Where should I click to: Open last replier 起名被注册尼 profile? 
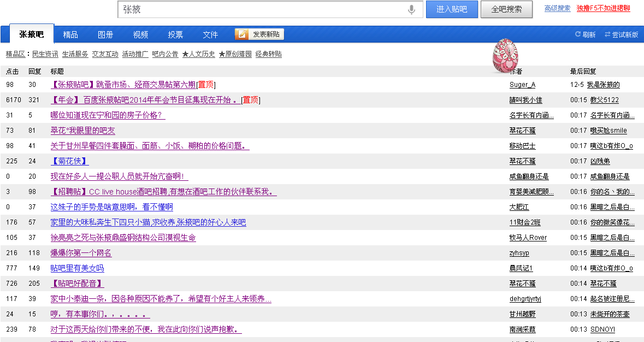pyautogui.click(x=612, y=299)
